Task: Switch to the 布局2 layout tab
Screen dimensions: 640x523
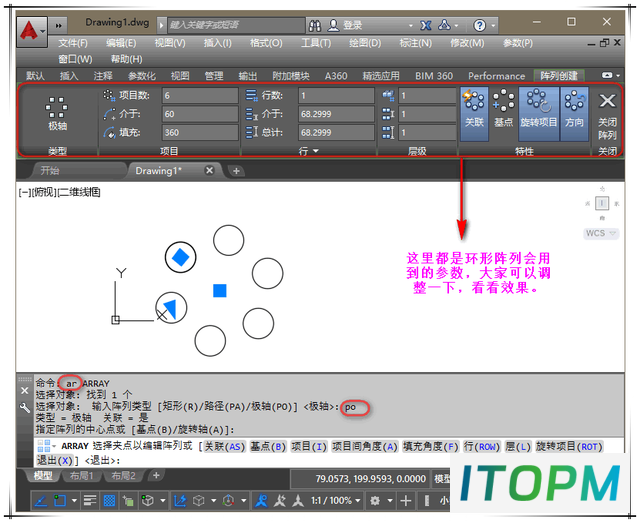Action: [123, 476]
